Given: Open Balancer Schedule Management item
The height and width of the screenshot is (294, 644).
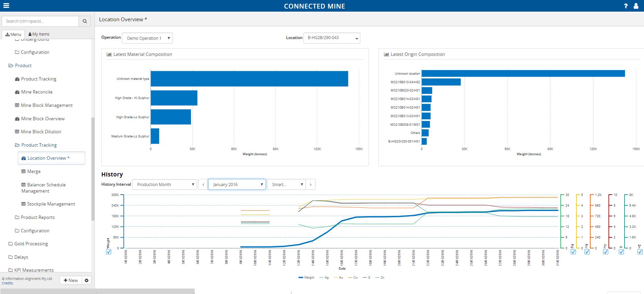Looking at the screenshot, I should 43,188.
